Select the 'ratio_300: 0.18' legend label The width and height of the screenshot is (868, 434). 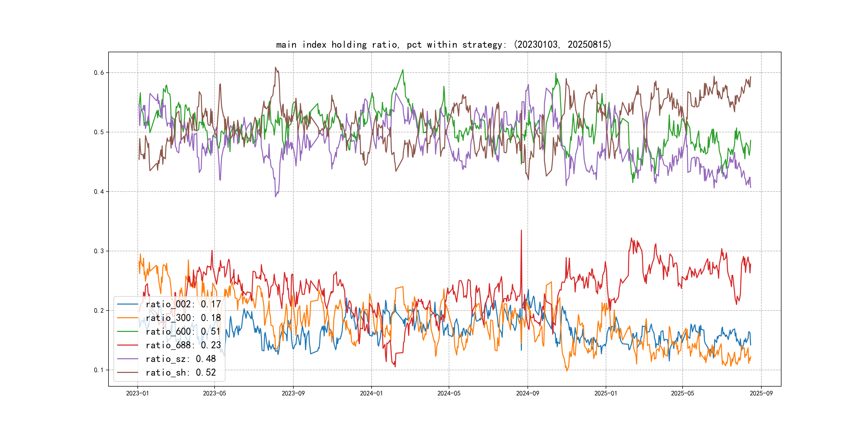pyautogui.click(x=183, y=318)
